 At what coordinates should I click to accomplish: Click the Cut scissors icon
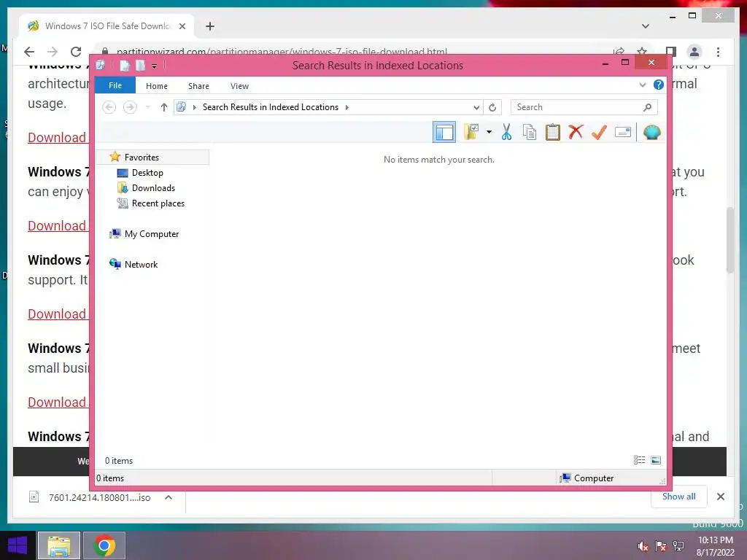coord(506,132)
